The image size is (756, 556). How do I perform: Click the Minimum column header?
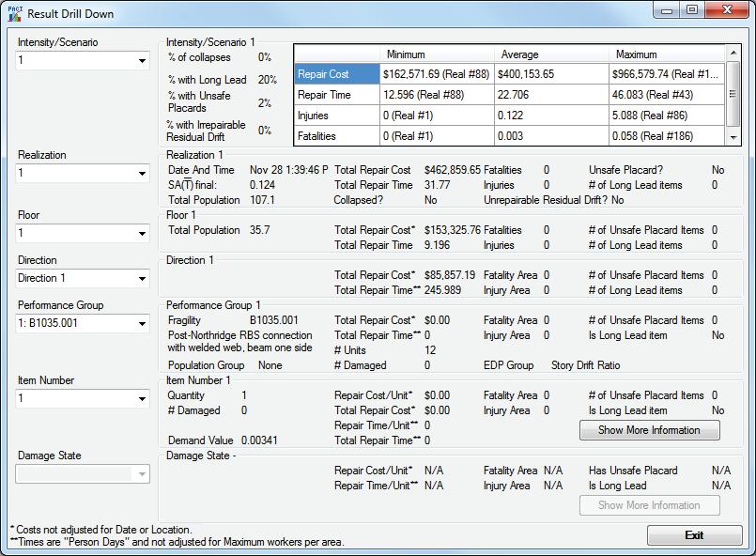[437, 54]
